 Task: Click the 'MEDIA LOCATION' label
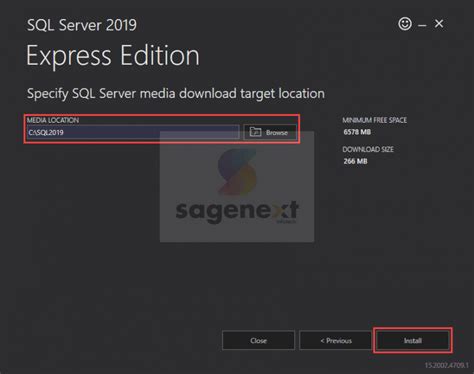[x=53, y=120]
